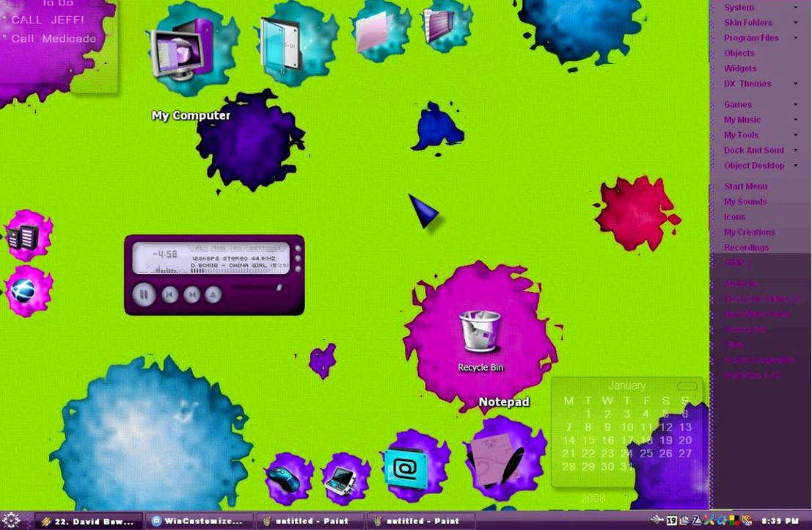Toggle the -4:58 time display mode
The height and width of the screenshot is (530, 812).
coord(165,254)
